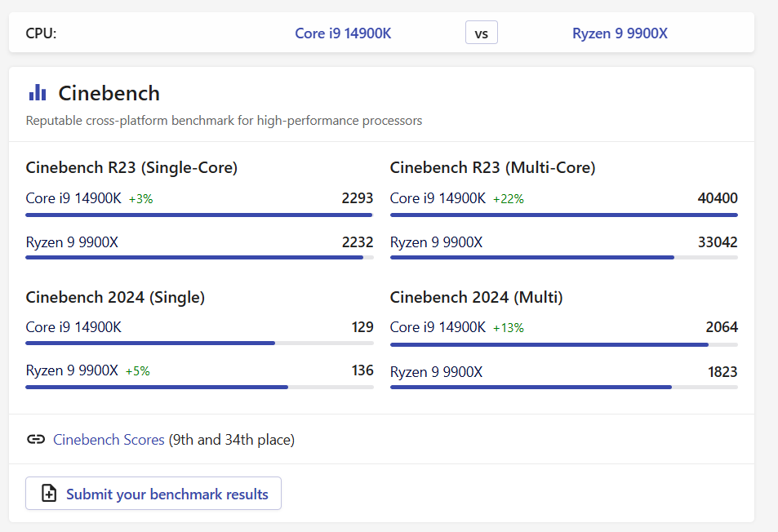The image size is (778, 532).
Task: Open the Cinebench Scores link
Action: 109,439
